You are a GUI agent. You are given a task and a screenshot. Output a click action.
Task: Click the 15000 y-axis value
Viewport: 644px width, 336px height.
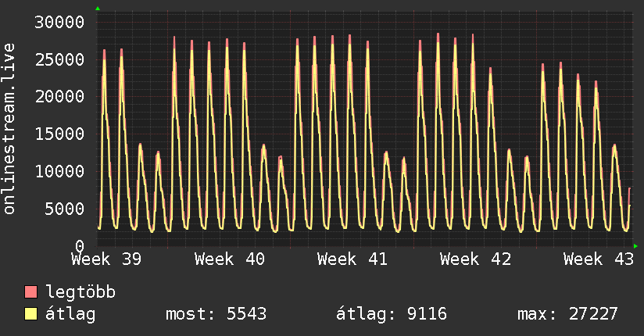coord(59,134)
